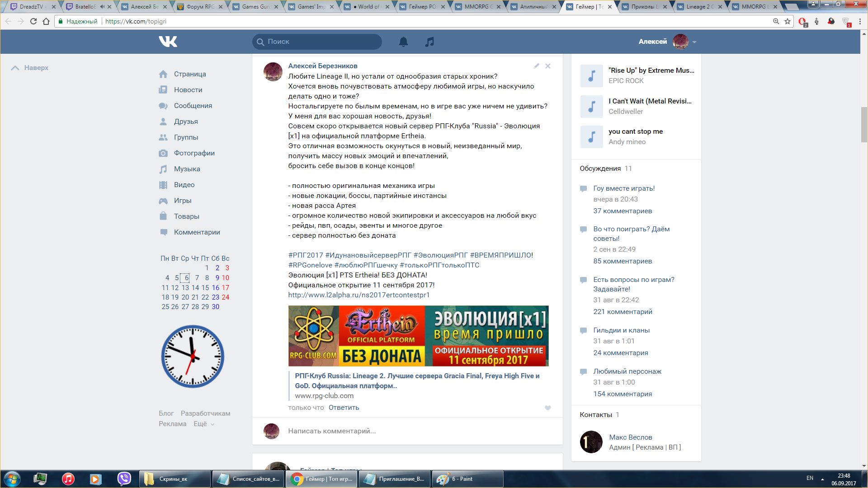The height and width of the screenshot is (488, 868).
Task: Bookmark page with star icon
Action: click(788, 21)
